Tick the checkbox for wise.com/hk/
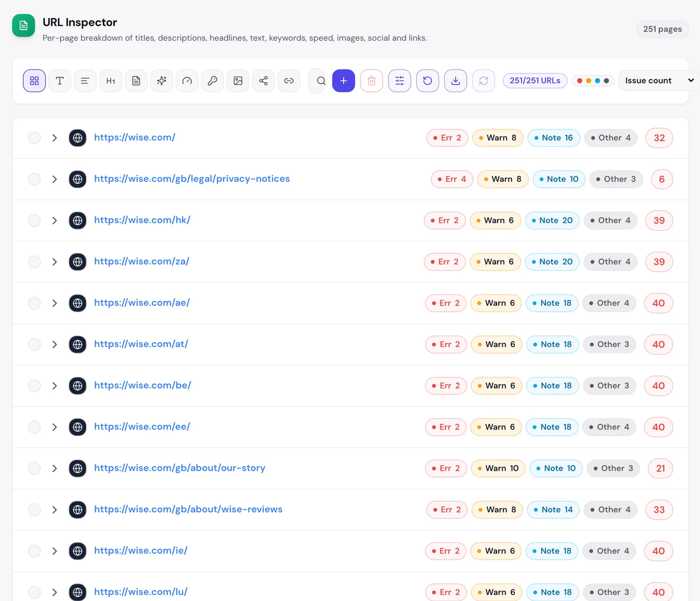 35,221
